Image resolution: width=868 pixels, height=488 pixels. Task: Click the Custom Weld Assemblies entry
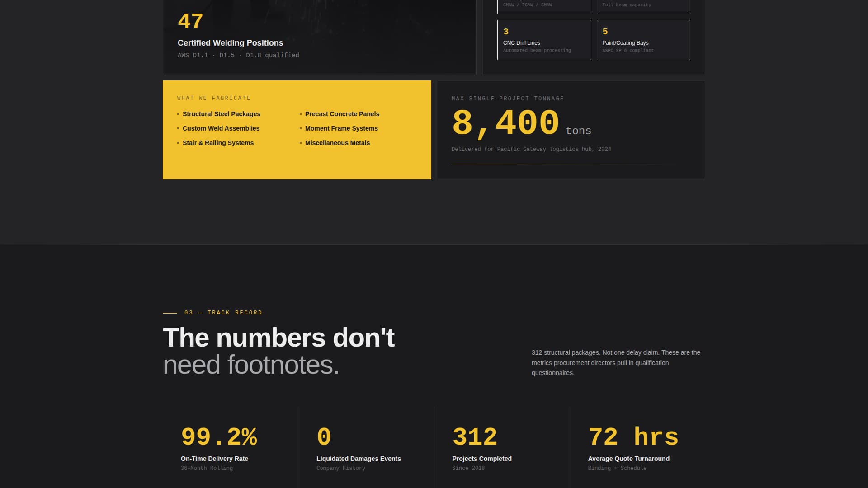point(221,128)
